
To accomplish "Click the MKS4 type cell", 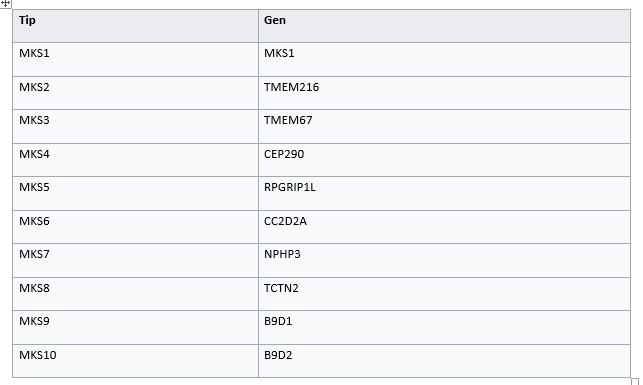I will (135, 160).
